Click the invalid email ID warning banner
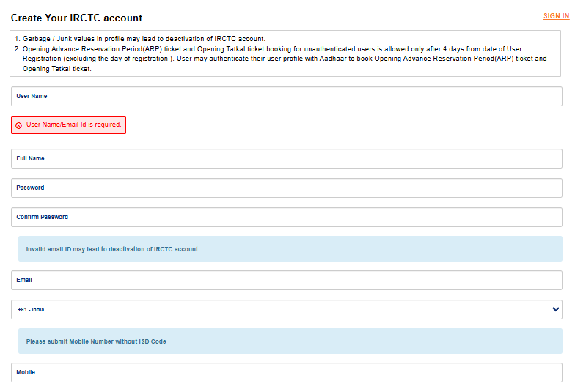Screen dimensions: 575x392 click(x=290, y=249)
